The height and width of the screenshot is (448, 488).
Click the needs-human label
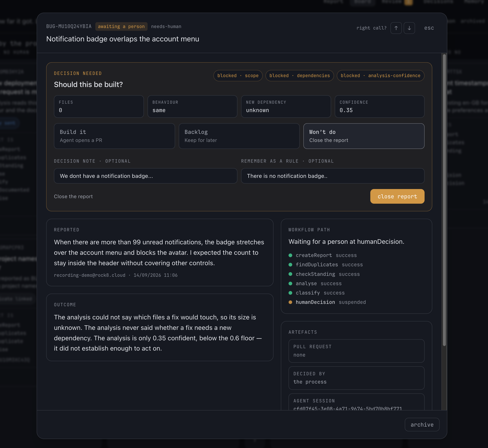166,26
